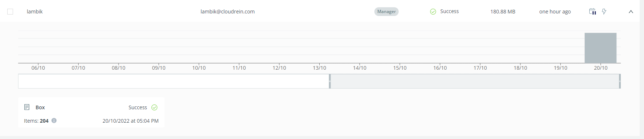The image size is (644, 139).
Task: Click the left handle of range slider
Action: tap(330, 81)
